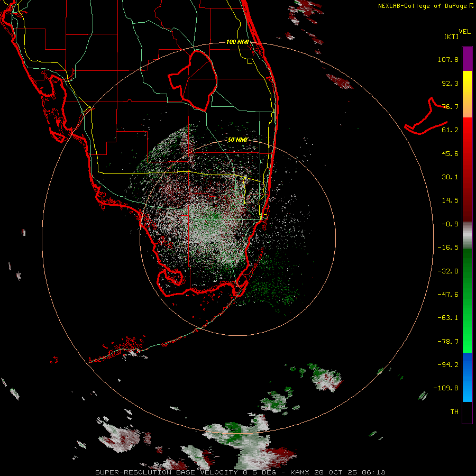
Task: Select the -32.0 velocity scale value
Action: pos(448,271)
